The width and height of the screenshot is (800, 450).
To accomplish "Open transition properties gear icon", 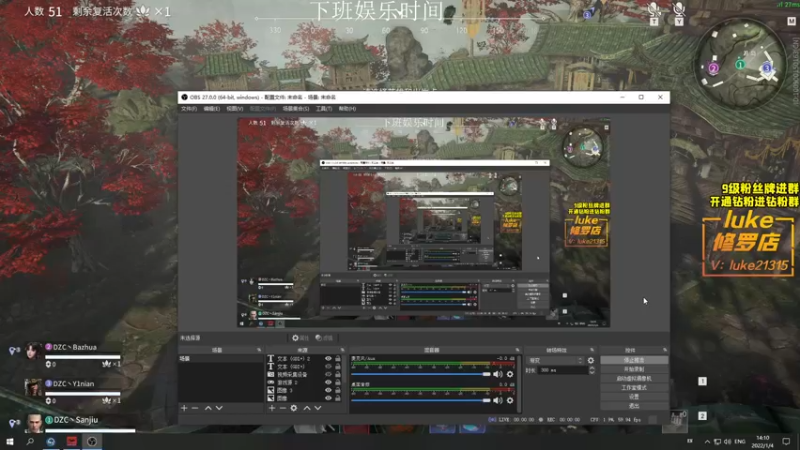I will coord(591,360).
